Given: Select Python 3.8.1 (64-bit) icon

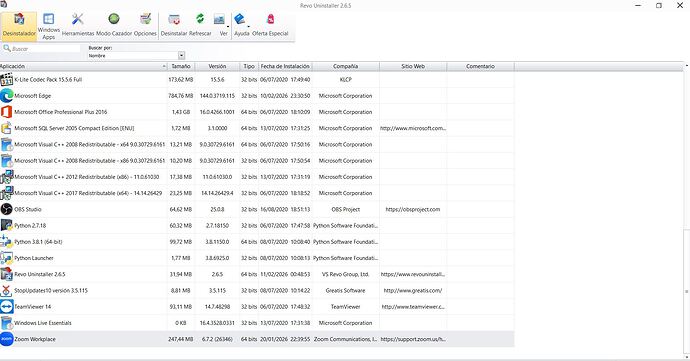Looking at the screenshot, I should tap(7, 242).
